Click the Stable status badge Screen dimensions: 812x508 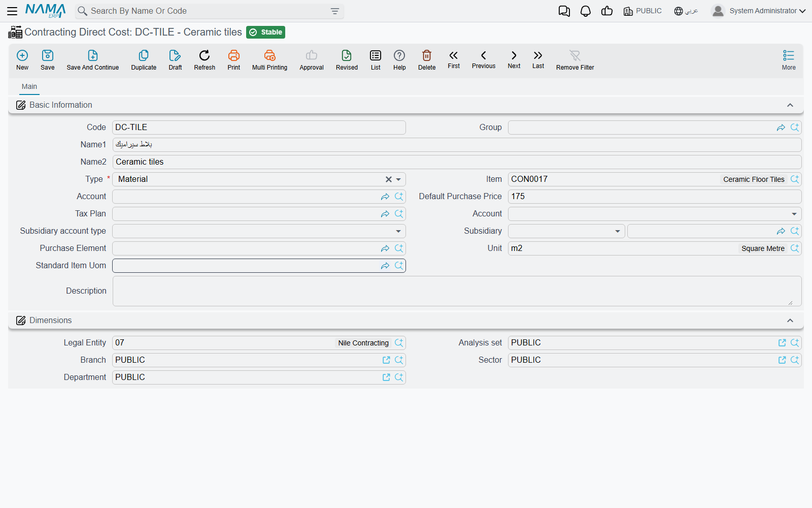click(265, 33)
